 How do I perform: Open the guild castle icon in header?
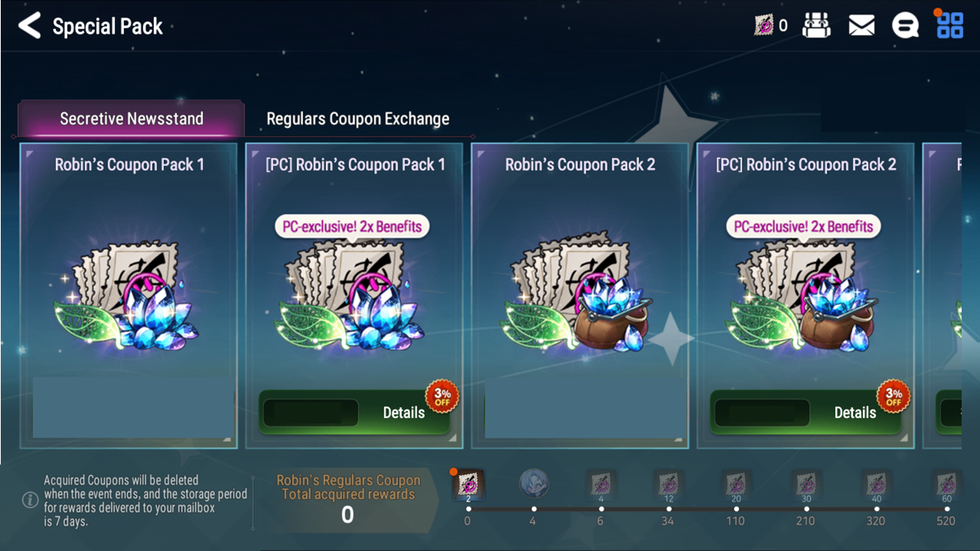[816, 26]
